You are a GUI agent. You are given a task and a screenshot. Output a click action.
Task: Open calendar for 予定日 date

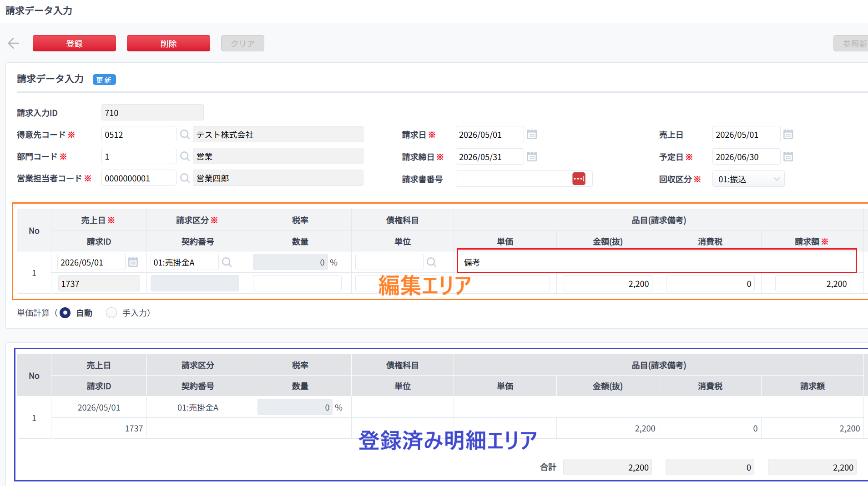tap(788, 157)
